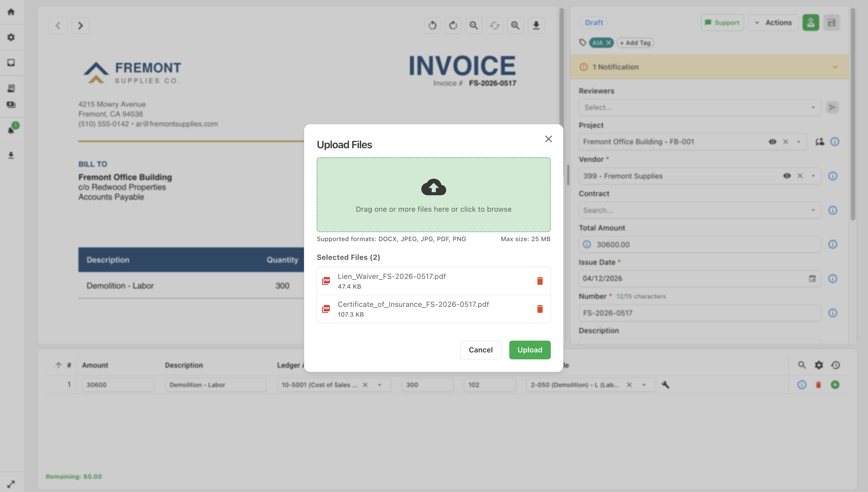Rotate the invoice clockwise
Image resolution: width=868 pixels, height=492 pixels.
pyautogui.click(x=453, y=25)
